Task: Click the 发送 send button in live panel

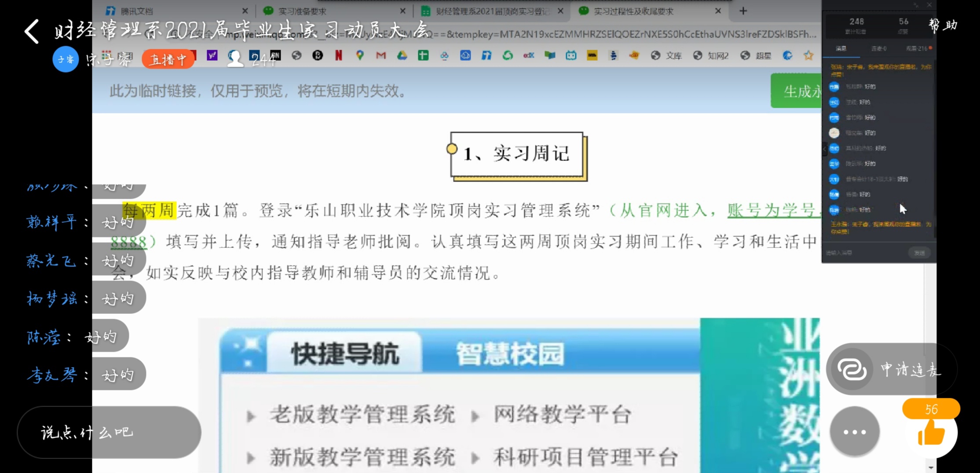Action: [x=919, y=253]
